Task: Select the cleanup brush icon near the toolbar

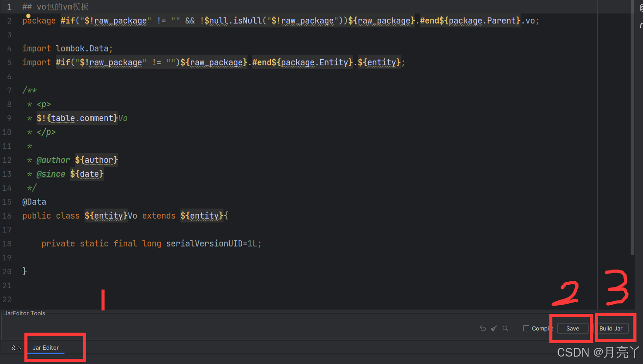Action: click(x=494, y=328)
